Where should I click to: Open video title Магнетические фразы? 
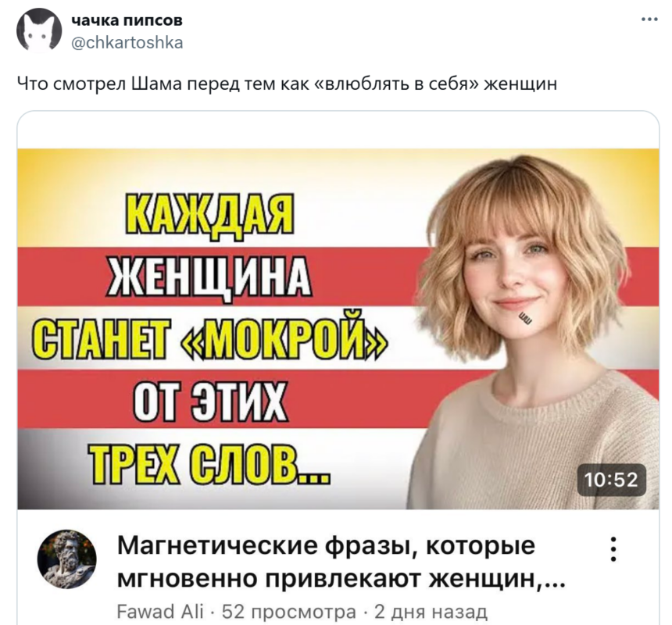click(x=341, y=562)
